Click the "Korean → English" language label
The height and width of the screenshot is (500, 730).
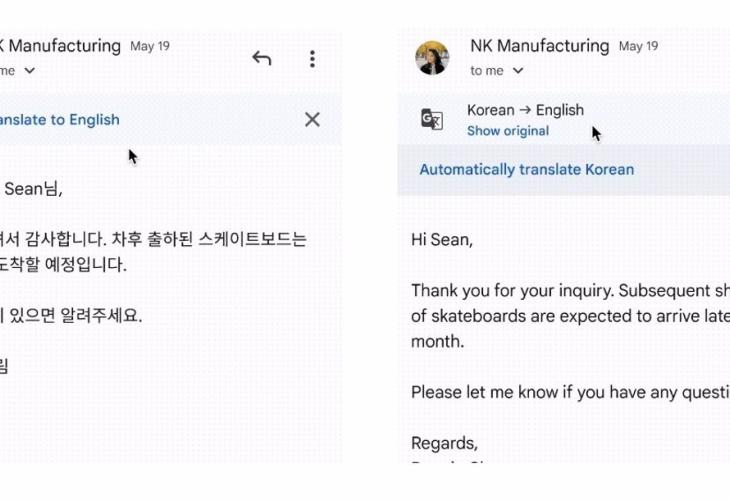(525, 110)
